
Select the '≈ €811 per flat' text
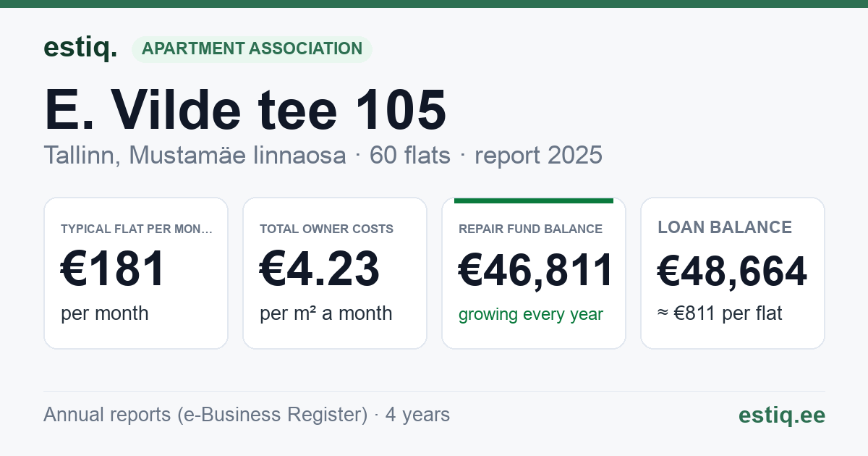click(720, 314)
